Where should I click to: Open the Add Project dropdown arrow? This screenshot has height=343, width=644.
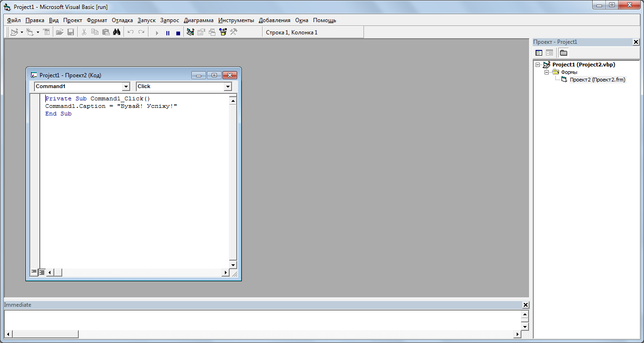tap(22, 33)
